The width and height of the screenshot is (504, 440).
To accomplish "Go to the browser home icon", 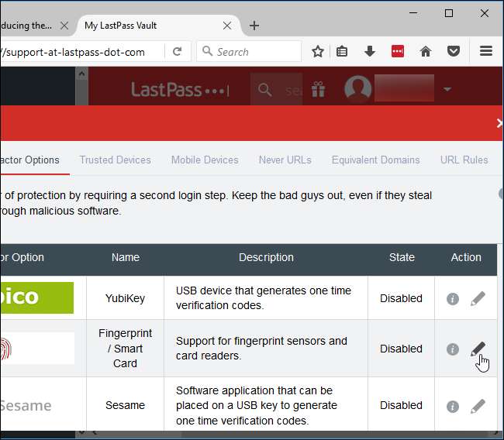I will [x=426, y=51].
